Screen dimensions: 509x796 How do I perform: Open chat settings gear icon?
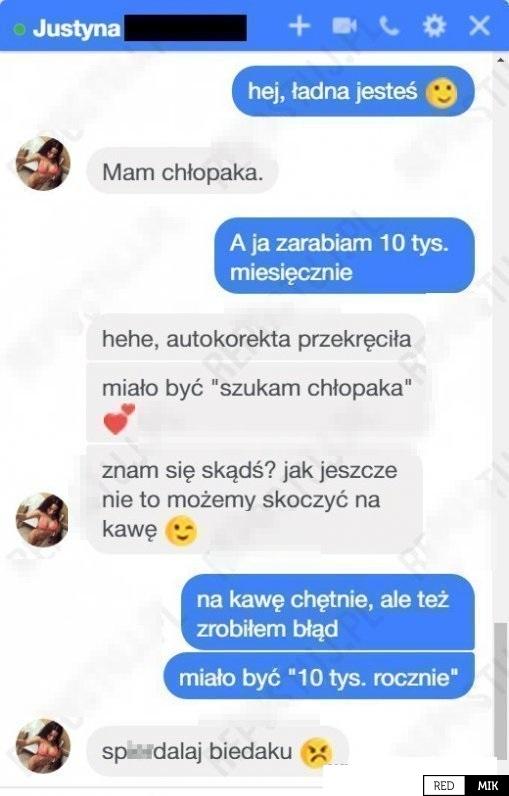(x=434, y=26)
